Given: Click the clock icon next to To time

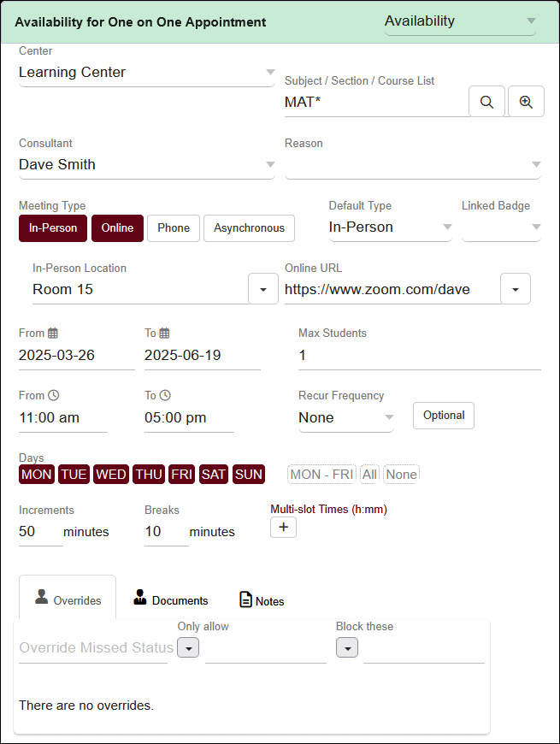Looking at the screenshot, I should point(165,396).
